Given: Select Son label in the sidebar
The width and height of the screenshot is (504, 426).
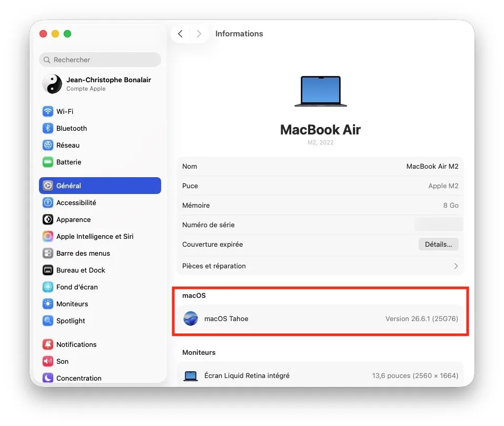Looking at the screenshot, I should point(62,361).
